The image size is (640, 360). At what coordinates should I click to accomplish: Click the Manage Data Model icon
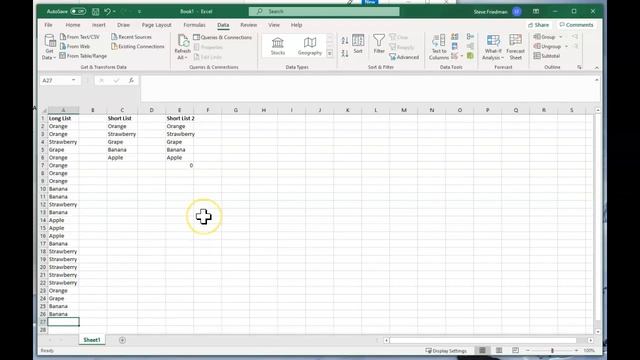[x=470, y=56]
